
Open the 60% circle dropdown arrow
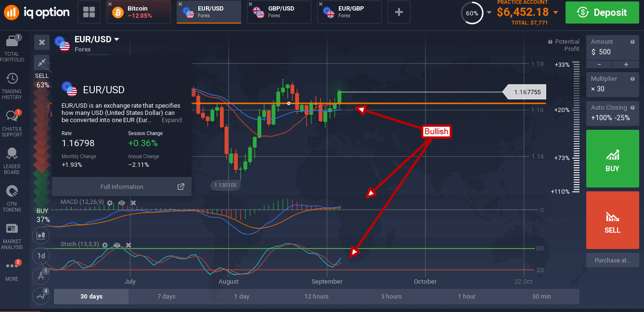tap(489, 12)
